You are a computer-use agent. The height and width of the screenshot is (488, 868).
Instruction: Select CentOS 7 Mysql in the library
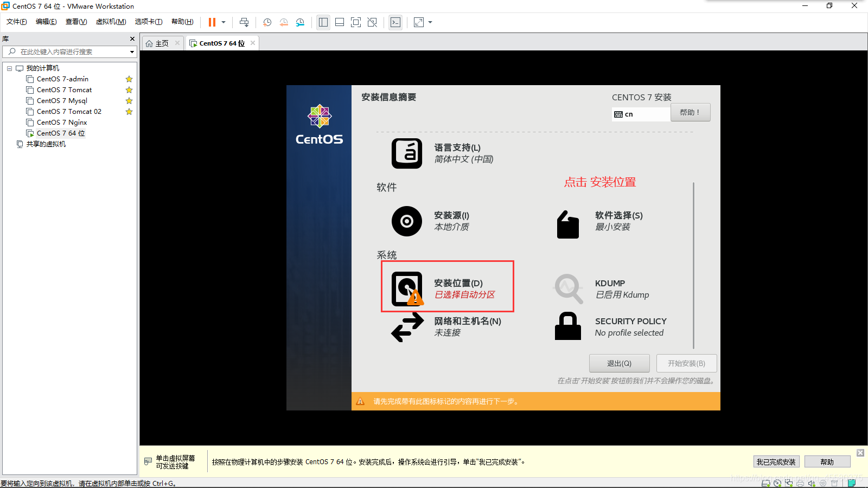(62, 101)
